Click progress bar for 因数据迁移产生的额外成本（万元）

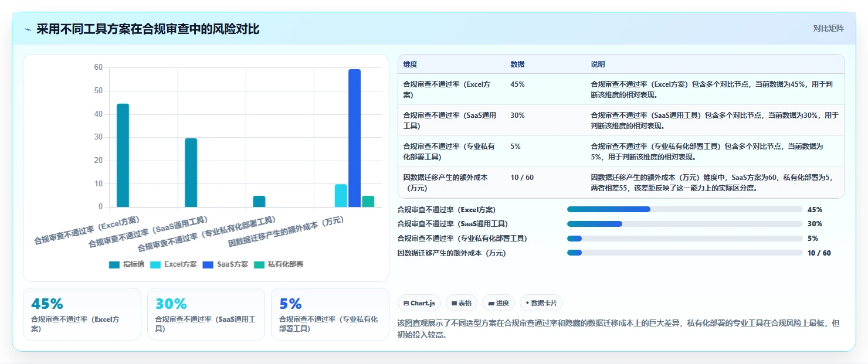coord(684,253)
